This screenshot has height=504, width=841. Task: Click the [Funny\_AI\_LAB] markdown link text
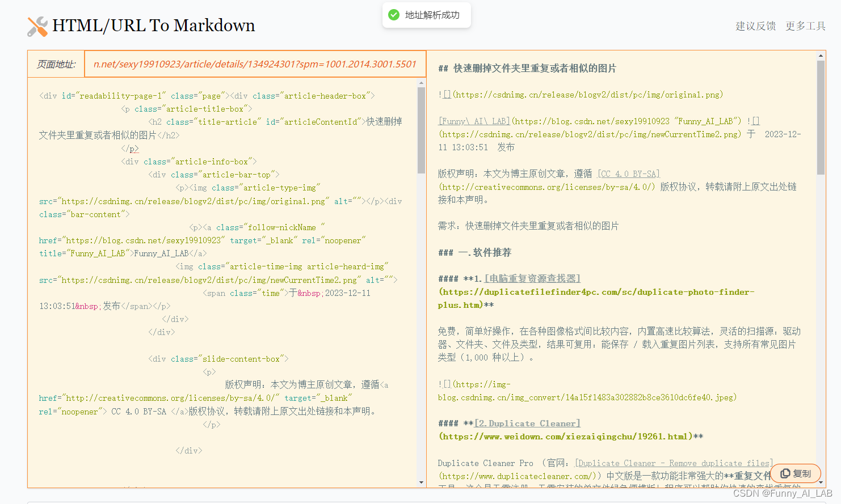pyautogui.click(x=474, y=121)
